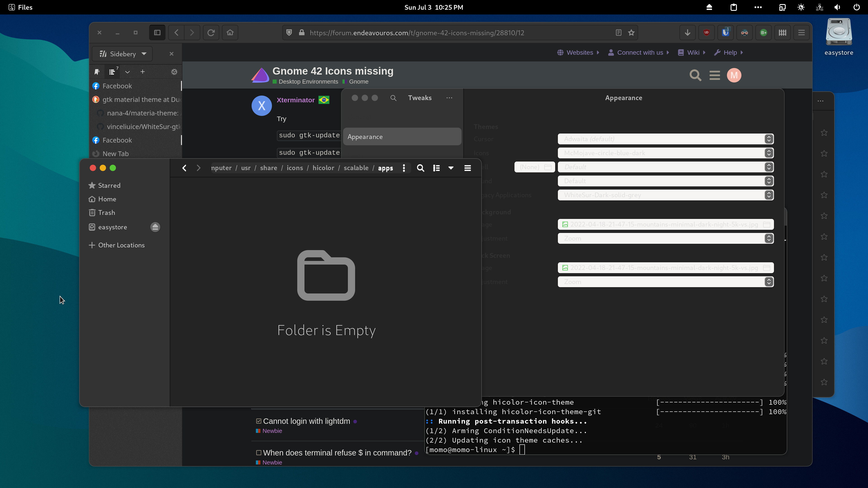Select Appearance in Tweaks sidebar
The image size is (868, 488).
tap(402, 137)
